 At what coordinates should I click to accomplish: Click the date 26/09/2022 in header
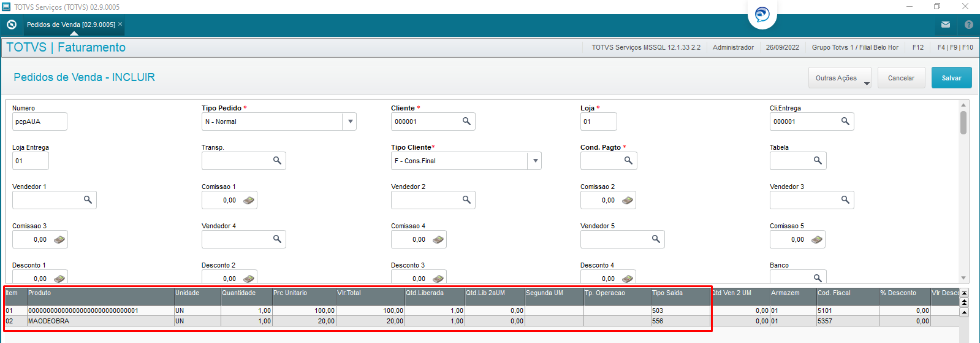(x=782, y=47)
